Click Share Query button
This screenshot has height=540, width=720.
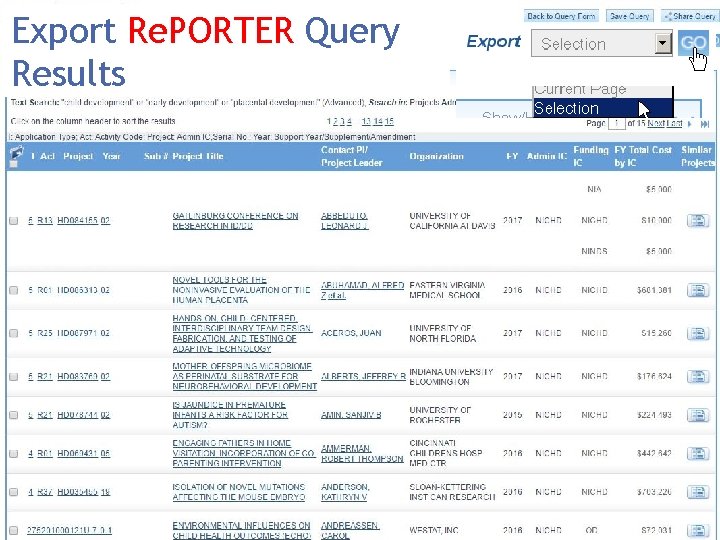coord(690,16)
